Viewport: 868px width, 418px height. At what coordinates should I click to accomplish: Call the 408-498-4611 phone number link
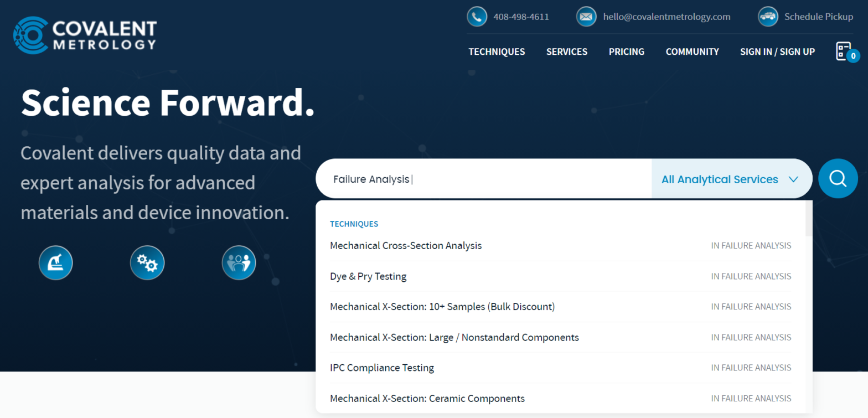point(521,17)
